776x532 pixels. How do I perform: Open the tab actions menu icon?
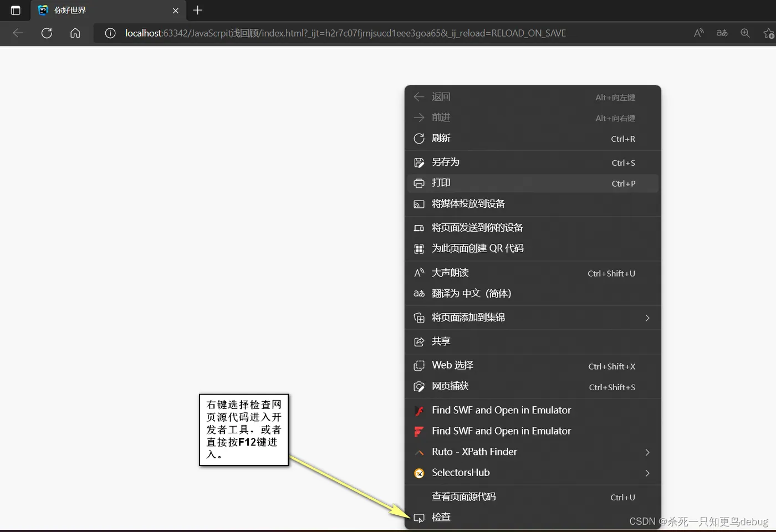[16, 11]
